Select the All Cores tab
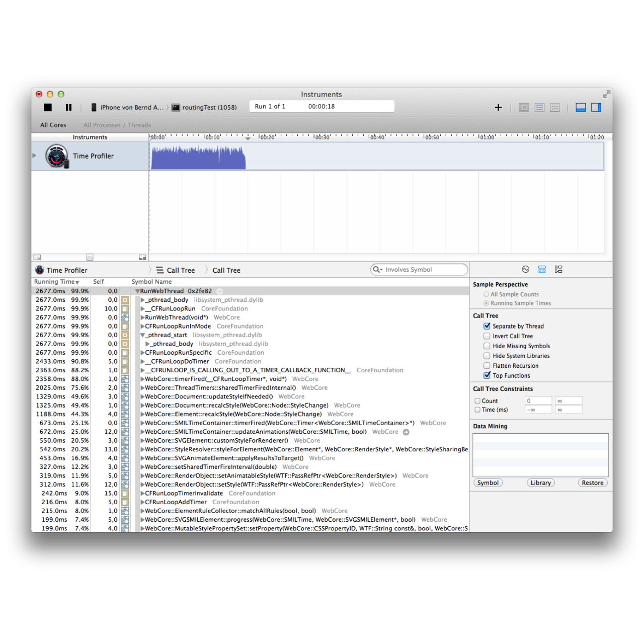This screenshot has height=644, width=644. tap(53, 125)
